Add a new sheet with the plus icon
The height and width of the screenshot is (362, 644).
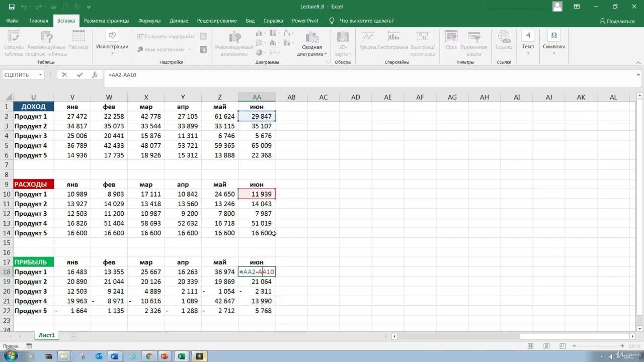point(73,336)
